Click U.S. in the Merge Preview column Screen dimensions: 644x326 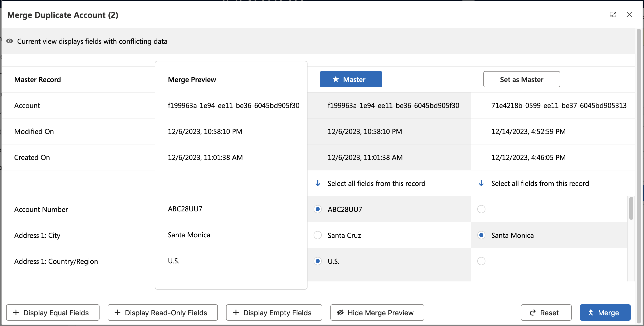tap(174, 261)
